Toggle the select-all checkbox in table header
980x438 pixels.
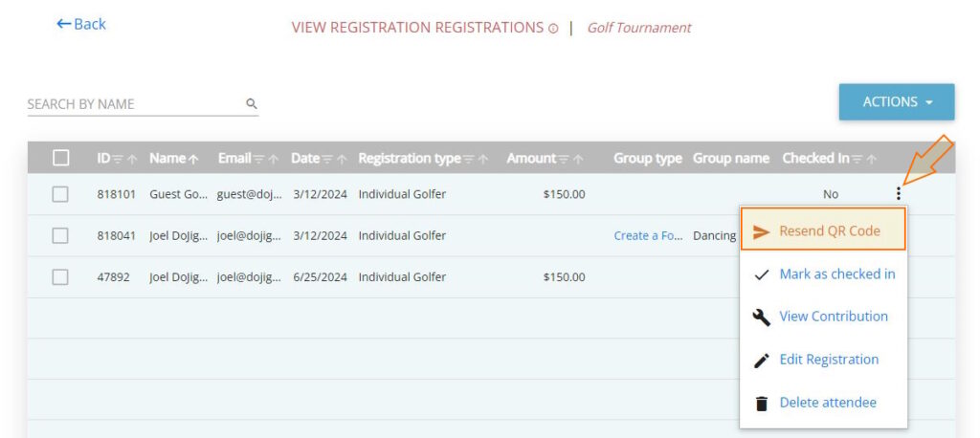point(60,158)
